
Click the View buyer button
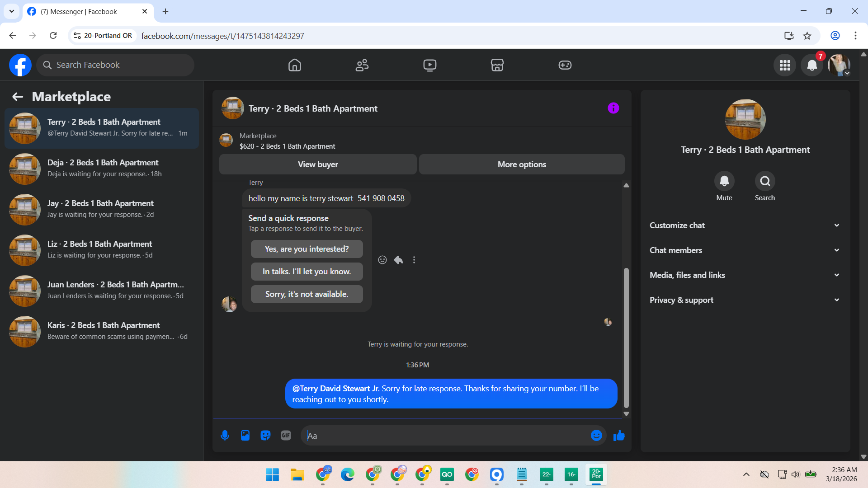point(318,164)
